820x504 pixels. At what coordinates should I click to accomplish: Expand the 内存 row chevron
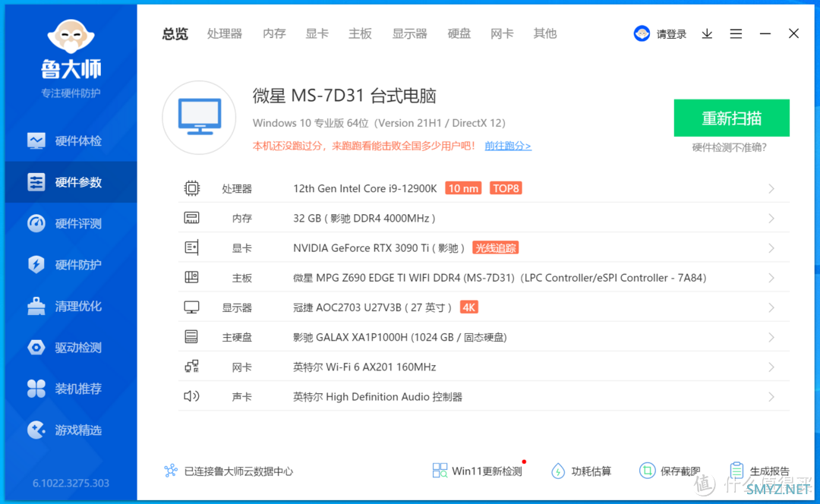pyautogui.click(x=771, y=219)
